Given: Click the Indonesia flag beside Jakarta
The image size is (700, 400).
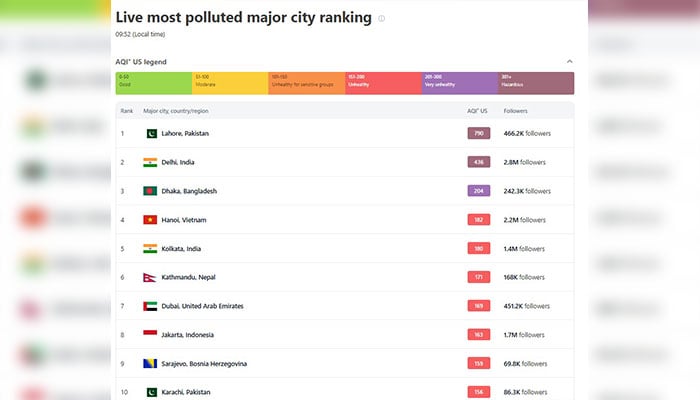Looking at the screenshot, I should [x=150, y=335].
